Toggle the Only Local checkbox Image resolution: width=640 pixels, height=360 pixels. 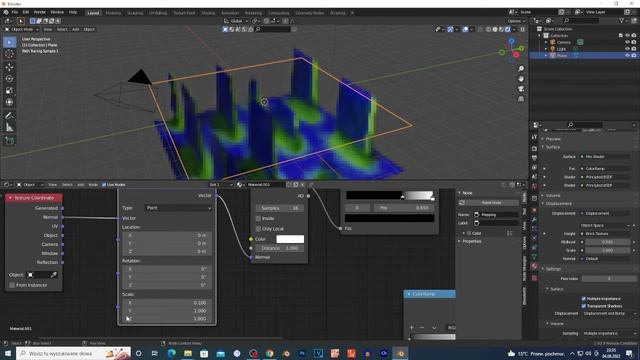pyautogui.click(x=258, y=229)
